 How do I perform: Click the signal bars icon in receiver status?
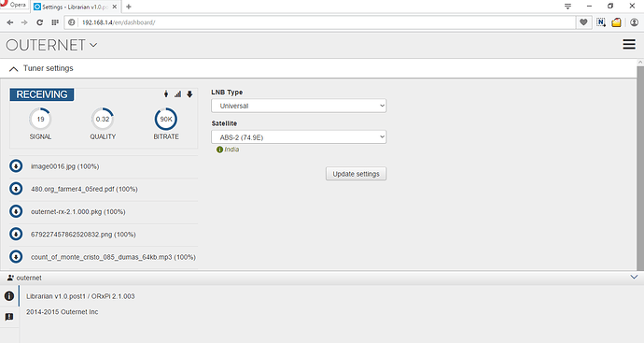click(x=177, y=94)
